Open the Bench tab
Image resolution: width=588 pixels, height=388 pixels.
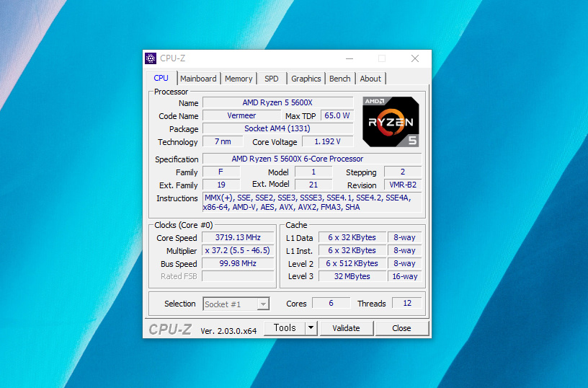339,79
